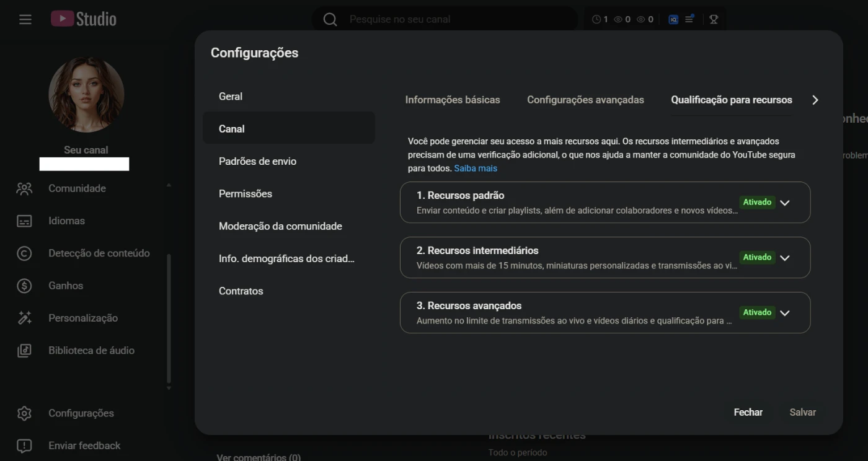Switch to the Informações básicas tab
The height and width of the screenshot is (461, 868).
tap(452, 100)
